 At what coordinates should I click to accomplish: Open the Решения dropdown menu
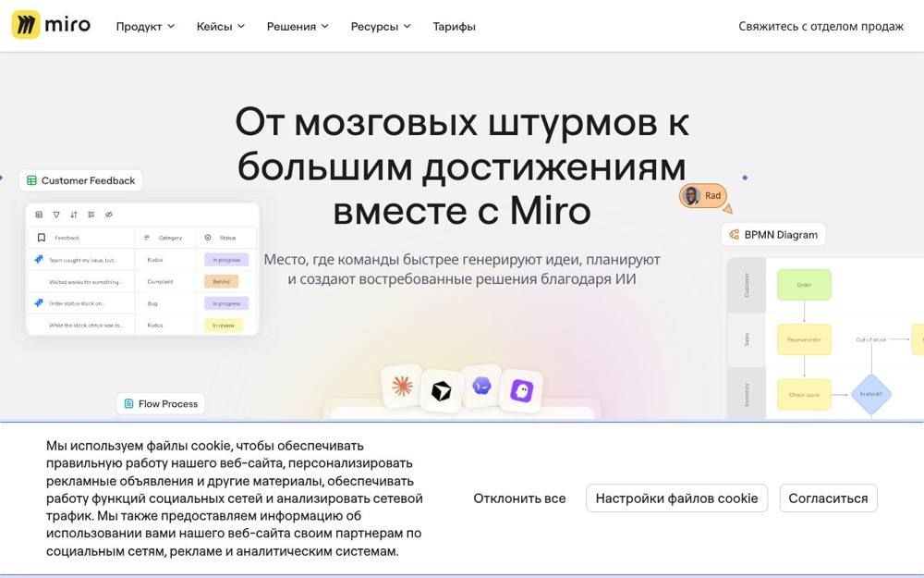298,27
